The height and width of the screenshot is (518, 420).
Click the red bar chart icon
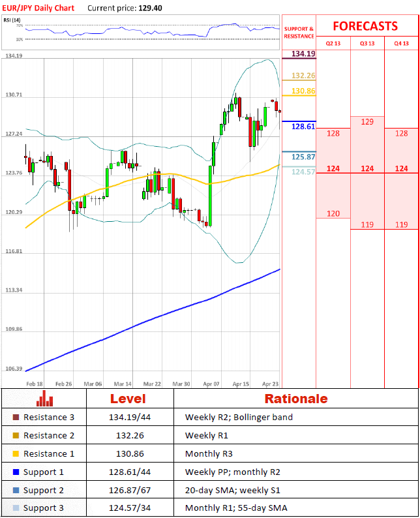click(44, 399)
